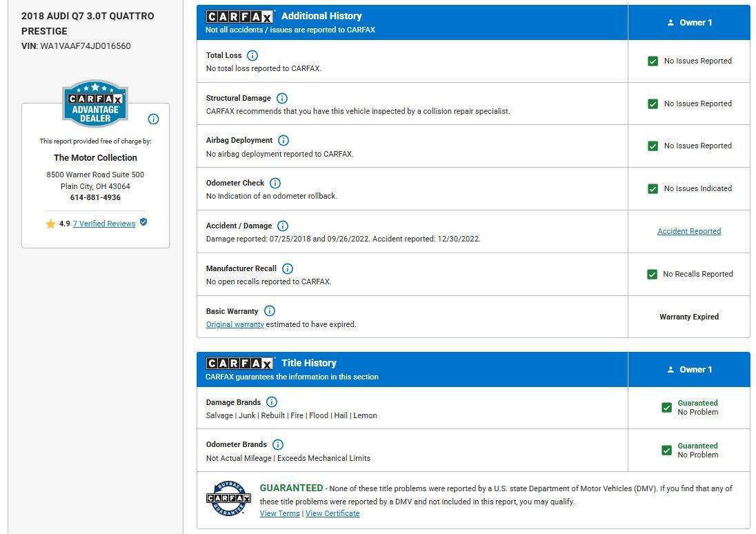756x534 pixels.
Task: Click the Warranty Expired status text
Action: [x=689, y=317]
